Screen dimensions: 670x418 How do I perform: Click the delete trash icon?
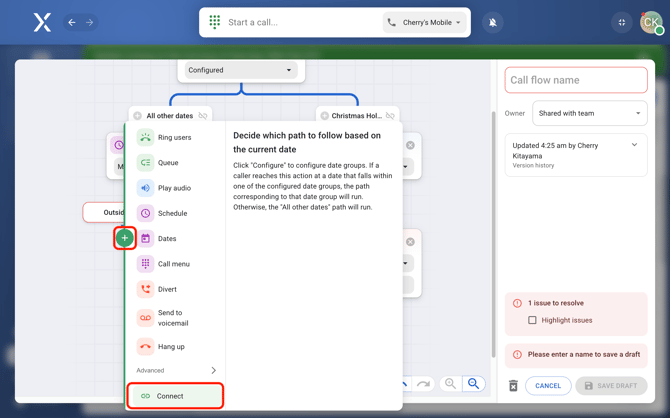click(x=513, y=385)
